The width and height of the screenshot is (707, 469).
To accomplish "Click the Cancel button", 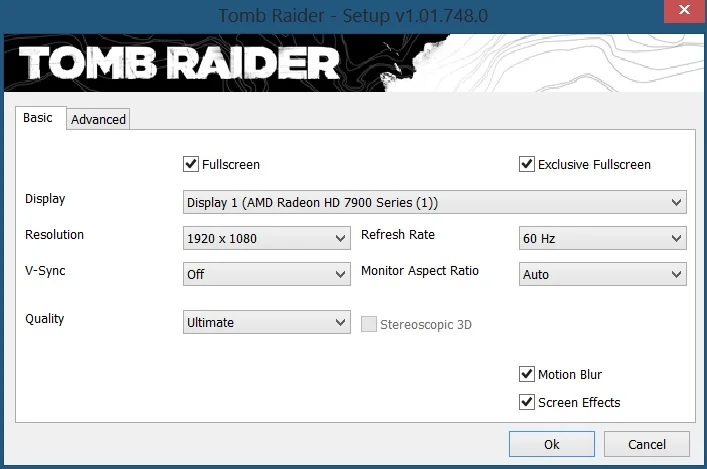I will [x=647, y=444].
